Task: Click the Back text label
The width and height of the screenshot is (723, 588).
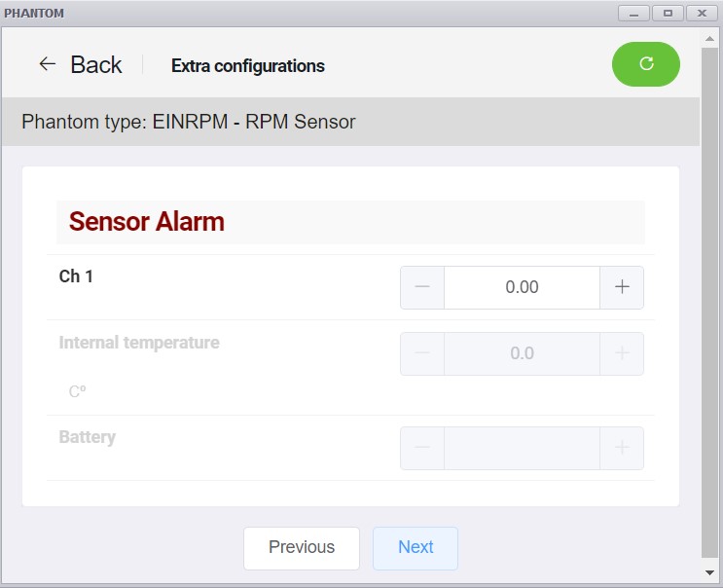Action: tap(96, 64)
